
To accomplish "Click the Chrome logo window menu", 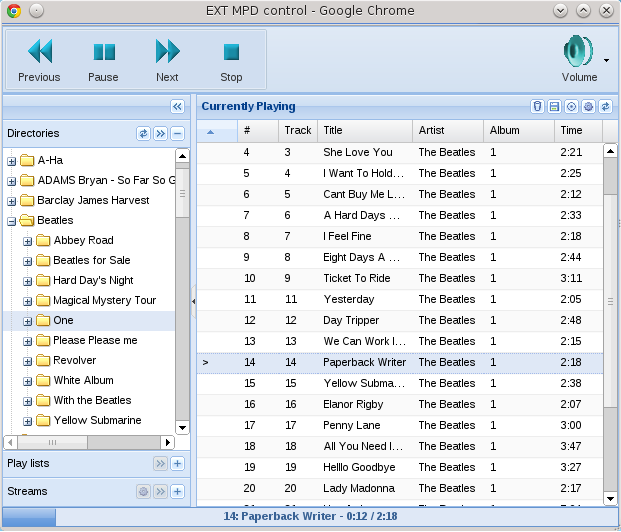I will tap(14, 11).
